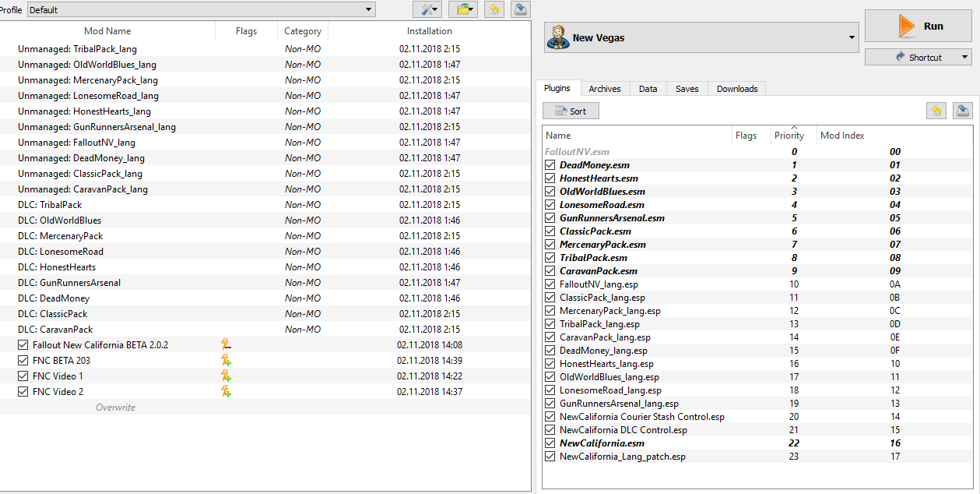The image size is (980, 494).
Task: Create mod list backup icon beside profile bar
Action: pyautogui.click(x=521, y=9)
